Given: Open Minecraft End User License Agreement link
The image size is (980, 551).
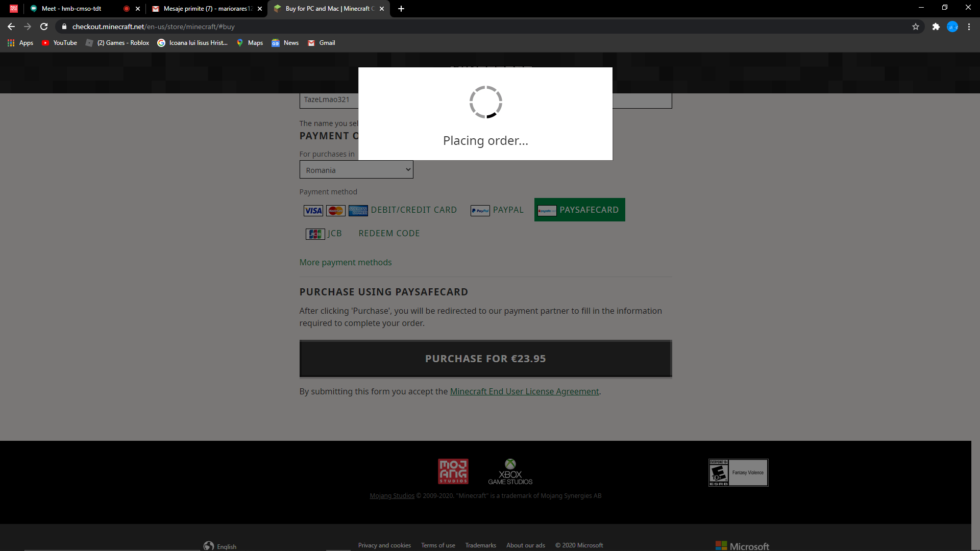Looking at the screenshot, I should (x=524, y=391).
